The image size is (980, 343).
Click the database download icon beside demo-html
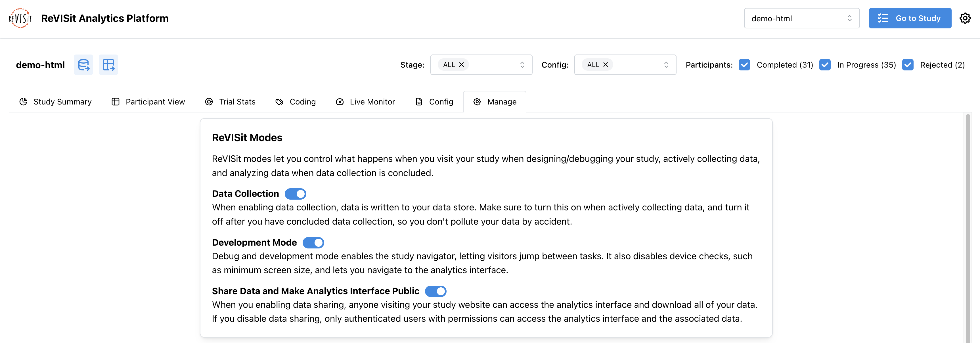click(83, 65)
